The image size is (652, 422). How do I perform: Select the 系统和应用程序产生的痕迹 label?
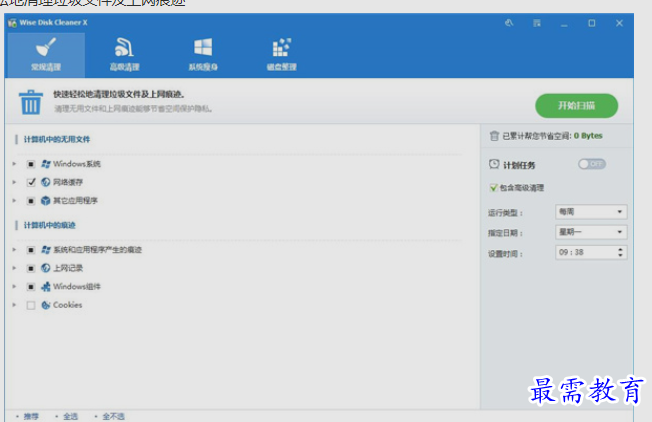click(x=98, y=249)
